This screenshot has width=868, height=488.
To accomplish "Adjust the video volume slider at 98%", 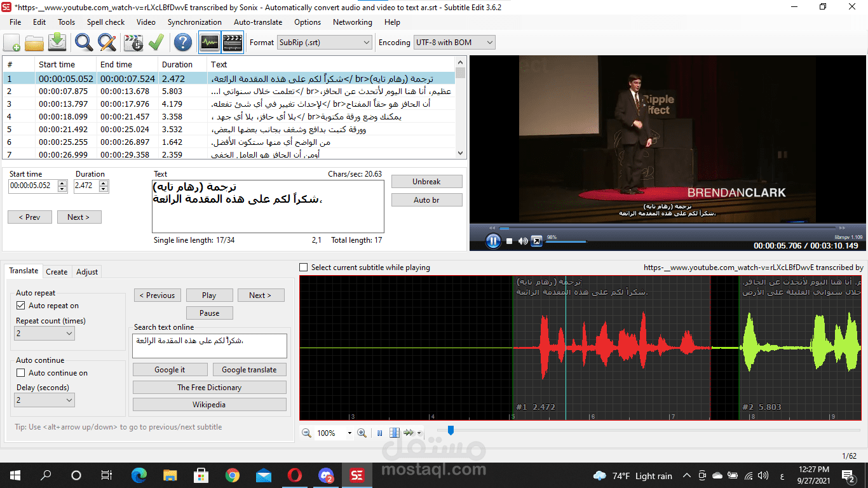I will tap(566, 241).
